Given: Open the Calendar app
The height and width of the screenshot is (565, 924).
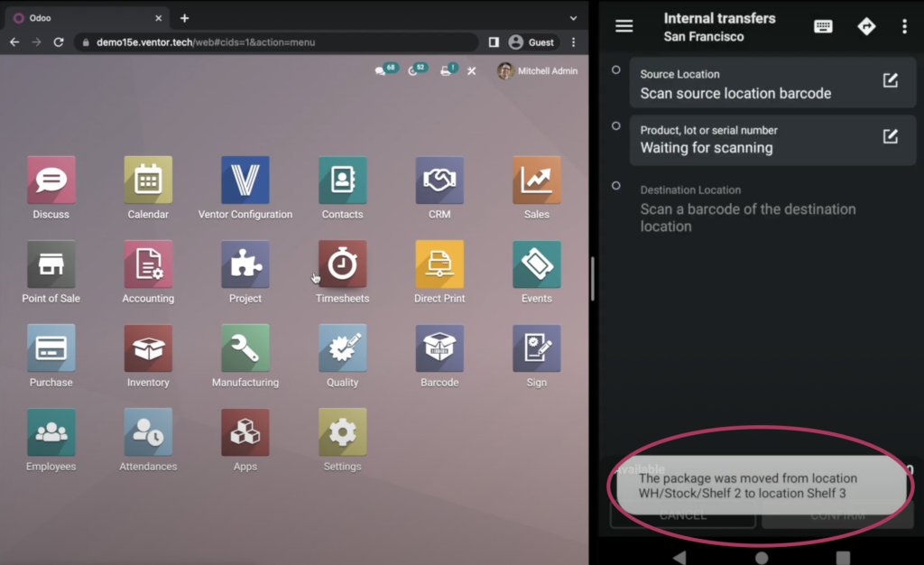Looking at the screenshot, I should click(x=148, y=181).
